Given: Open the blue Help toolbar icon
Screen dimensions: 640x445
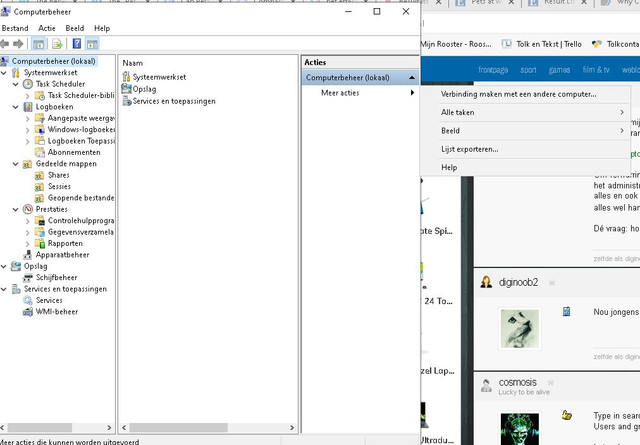Looking at the screenshot, I should pyautogui.click(x=77, y=43).
